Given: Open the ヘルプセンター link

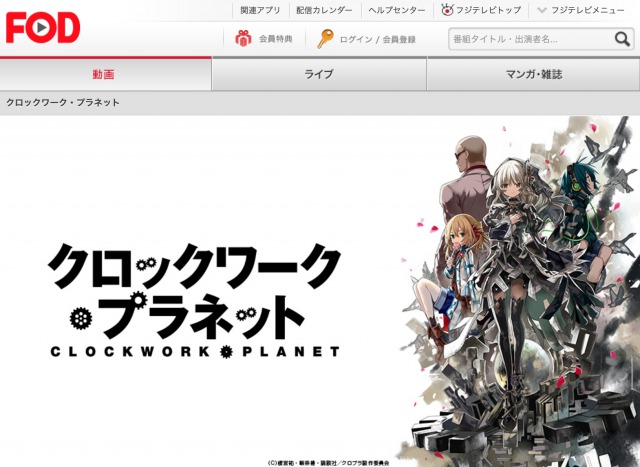Looking at the screenshot, I should pos(397,10).
